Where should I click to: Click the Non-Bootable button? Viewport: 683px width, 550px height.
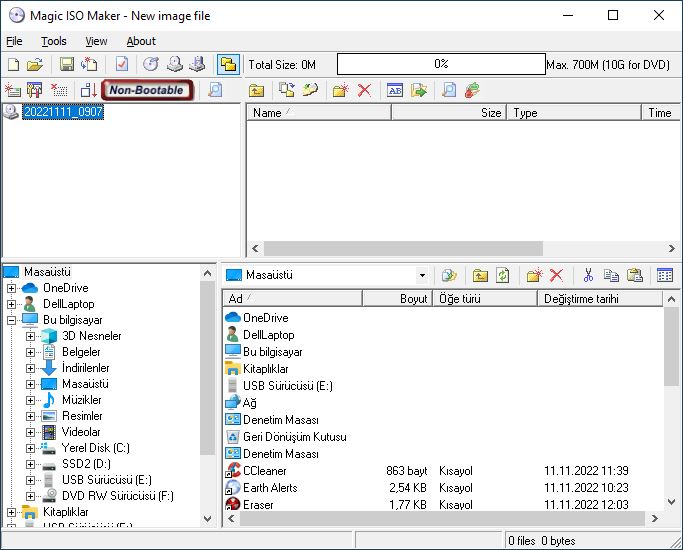coord(147,90)
